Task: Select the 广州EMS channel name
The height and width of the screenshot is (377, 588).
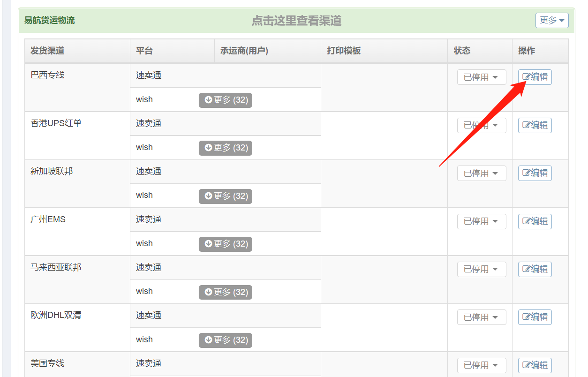Action: [48, 219]
